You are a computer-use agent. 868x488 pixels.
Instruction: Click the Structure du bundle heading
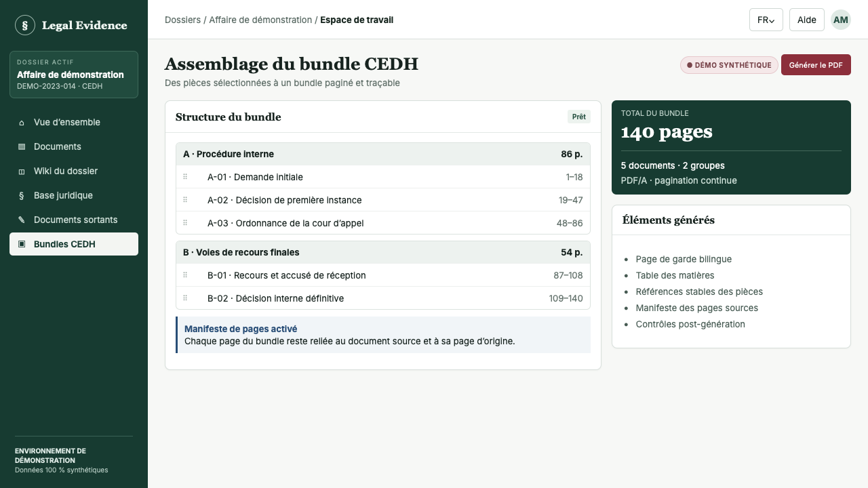coord(228,117)
